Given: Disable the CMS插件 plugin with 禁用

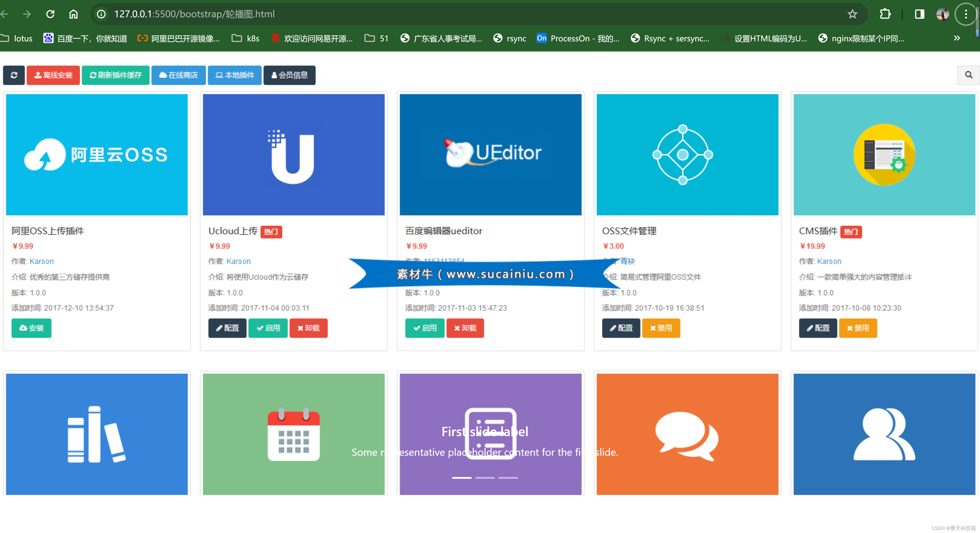Looking at the screenshot, I should coord(858,328).
